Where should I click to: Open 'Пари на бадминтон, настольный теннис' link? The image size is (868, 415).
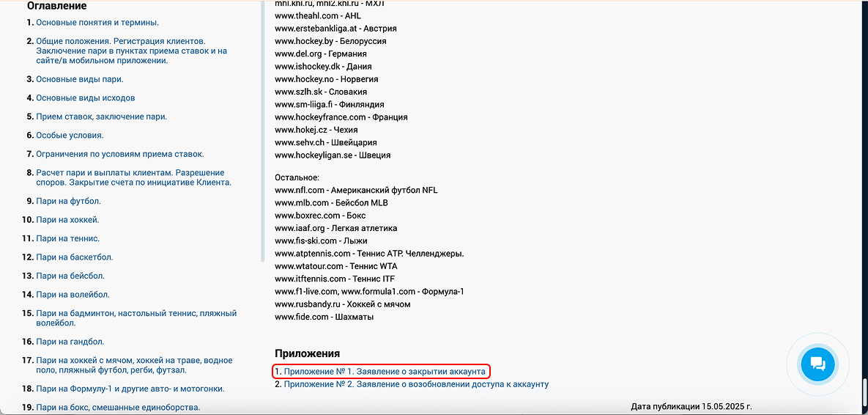point(136,318)
